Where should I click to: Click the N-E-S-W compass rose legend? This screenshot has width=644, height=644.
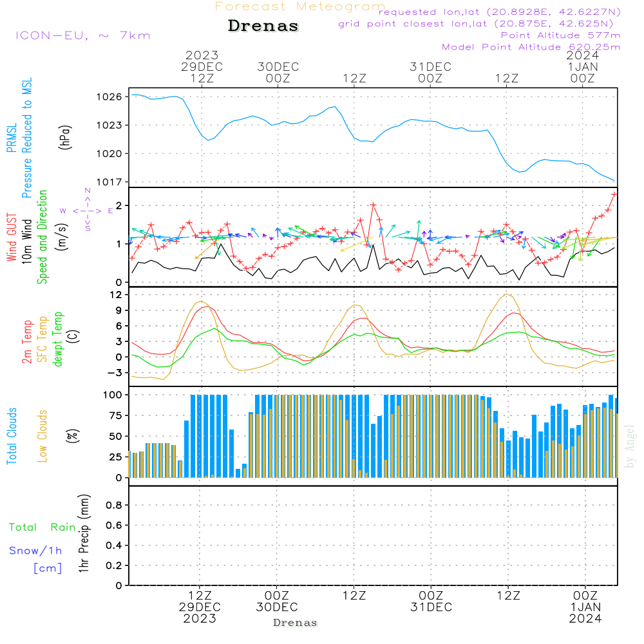point(88,211)
